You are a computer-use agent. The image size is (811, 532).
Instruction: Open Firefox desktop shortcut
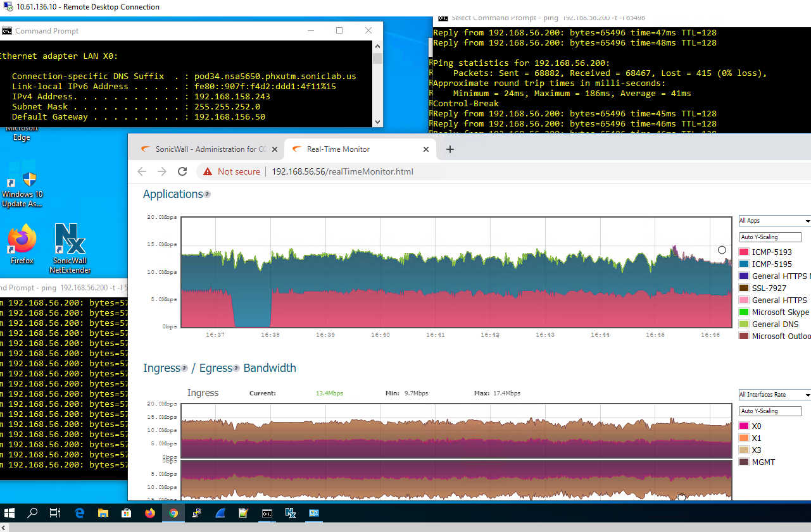tap(22, 244)
